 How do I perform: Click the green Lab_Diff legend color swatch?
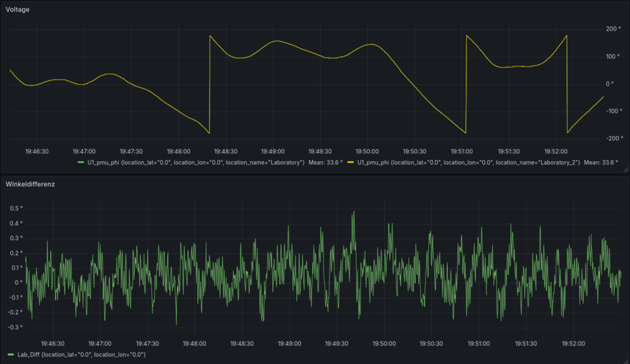[12, 355]
